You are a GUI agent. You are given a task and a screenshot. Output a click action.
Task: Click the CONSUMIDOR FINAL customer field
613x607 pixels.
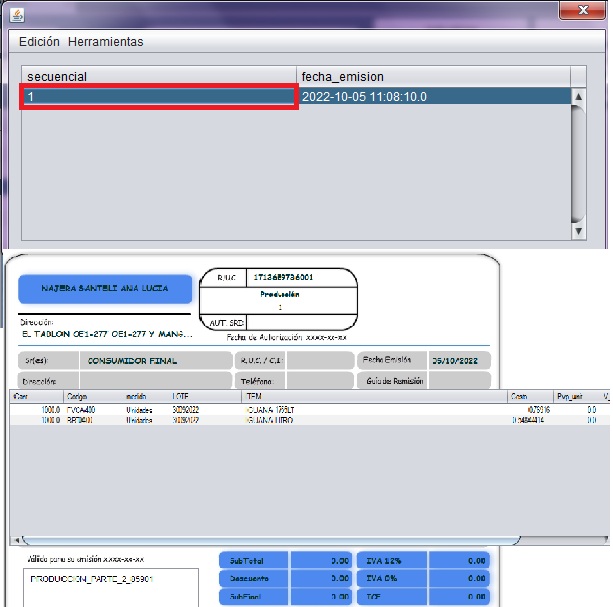148,360
